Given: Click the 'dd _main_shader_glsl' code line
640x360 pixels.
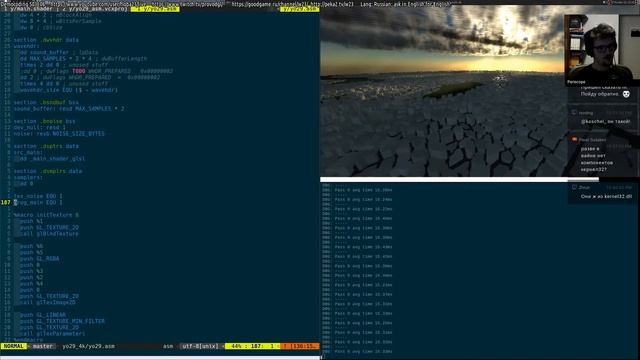Looking at the screenshot, I should tap(53, 158).
